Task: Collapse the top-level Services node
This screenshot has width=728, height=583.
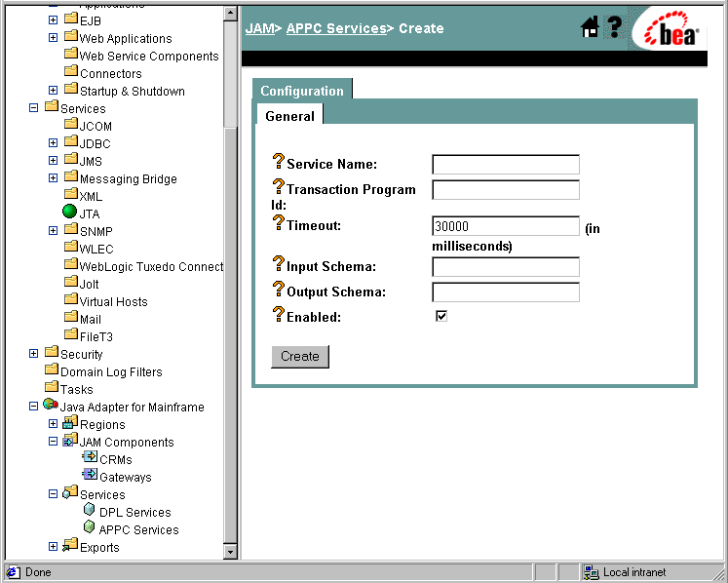Action: [33, 108]
